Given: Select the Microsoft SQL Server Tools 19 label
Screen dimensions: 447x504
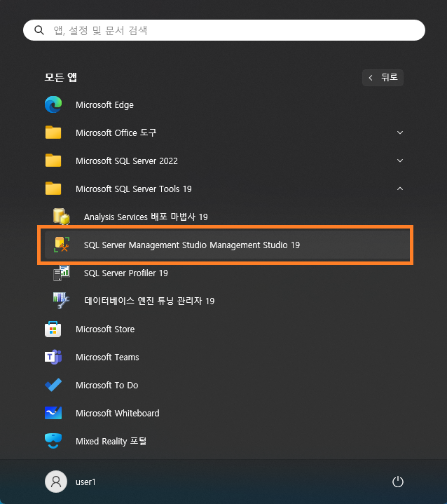Looking at the screenshot, I should (134, 189).
